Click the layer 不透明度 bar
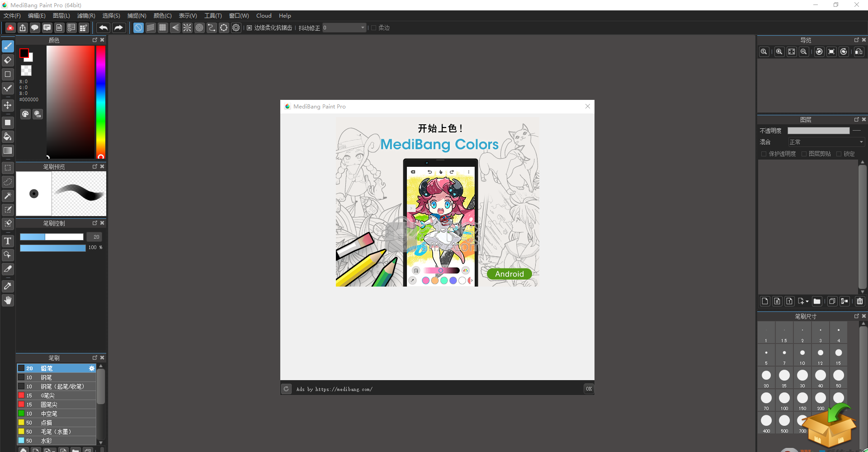The image size is (868, 452). pyautogui.click(x=818, y=131)
